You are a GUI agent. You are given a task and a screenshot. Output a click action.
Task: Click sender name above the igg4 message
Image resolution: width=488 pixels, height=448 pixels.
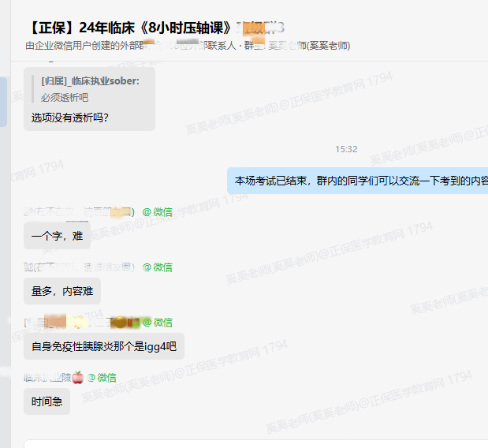(x=79, y=323)
